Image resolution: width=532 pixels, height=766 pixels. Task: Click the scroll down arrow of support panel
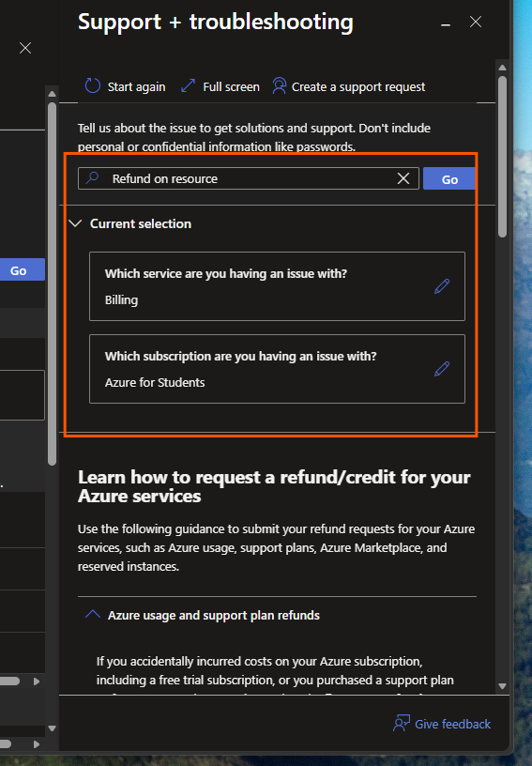point(502,686)
